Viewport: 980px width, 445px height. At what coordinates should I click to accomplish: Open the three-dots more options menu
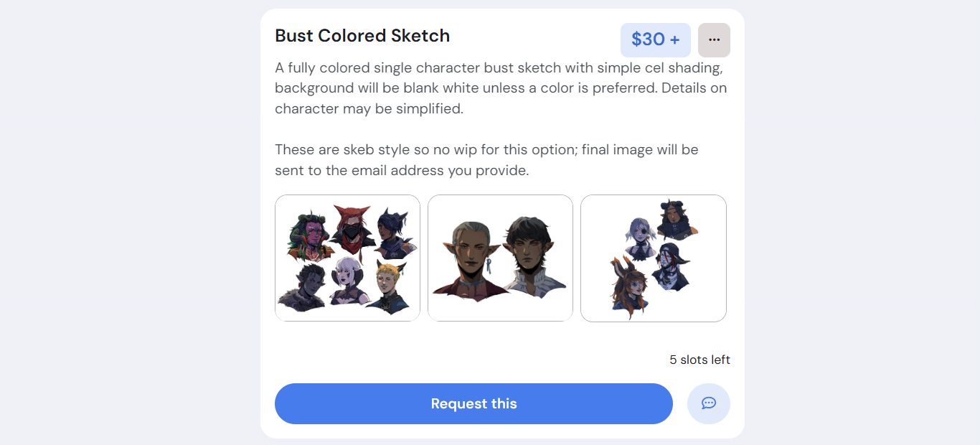coord(714,40)
